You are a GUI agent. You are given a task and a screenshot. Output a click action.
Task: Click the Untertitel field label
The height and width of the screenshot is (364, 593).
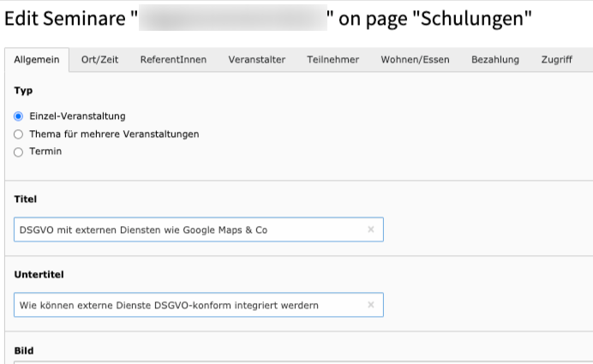click(39, 274)
